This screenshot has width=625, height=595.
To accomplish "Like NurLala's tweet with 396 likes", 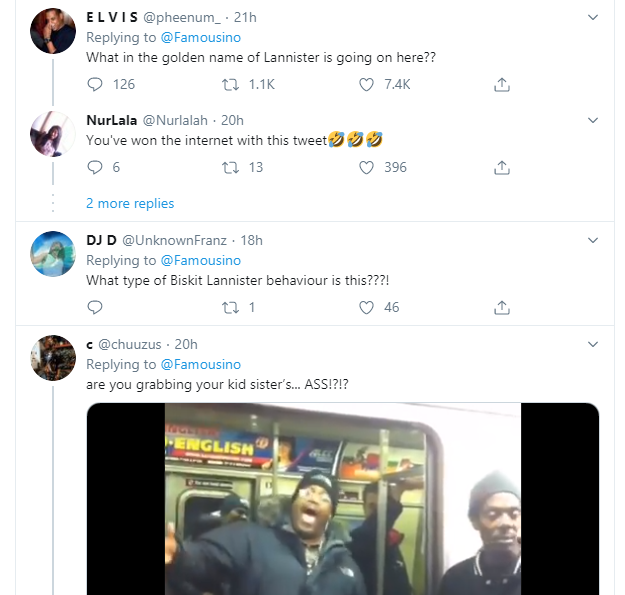I will pyautogui.click(x=366, y=167).
